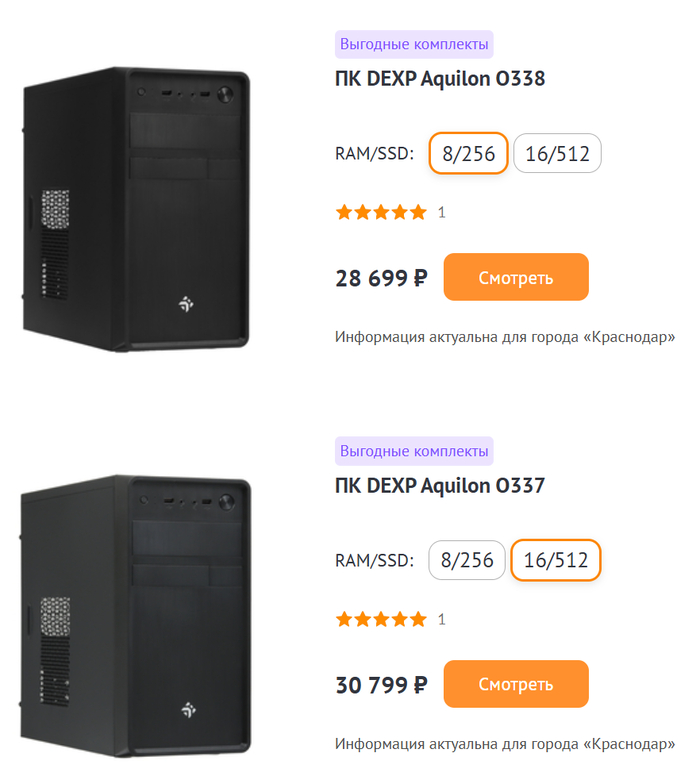Screen dimensions: 700x776
Task: Select 16/512 RAM/SSD option for Aquilon O337
Action: click(556, 560)
